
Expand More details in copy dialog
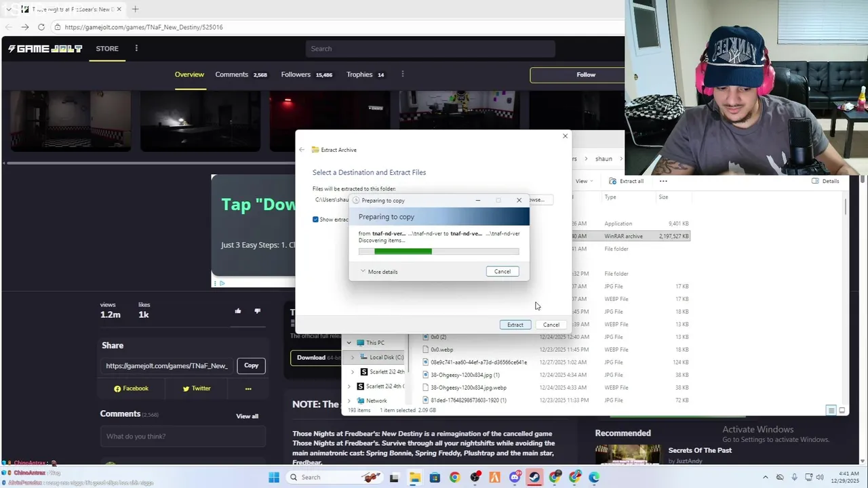tap(378, 272)
